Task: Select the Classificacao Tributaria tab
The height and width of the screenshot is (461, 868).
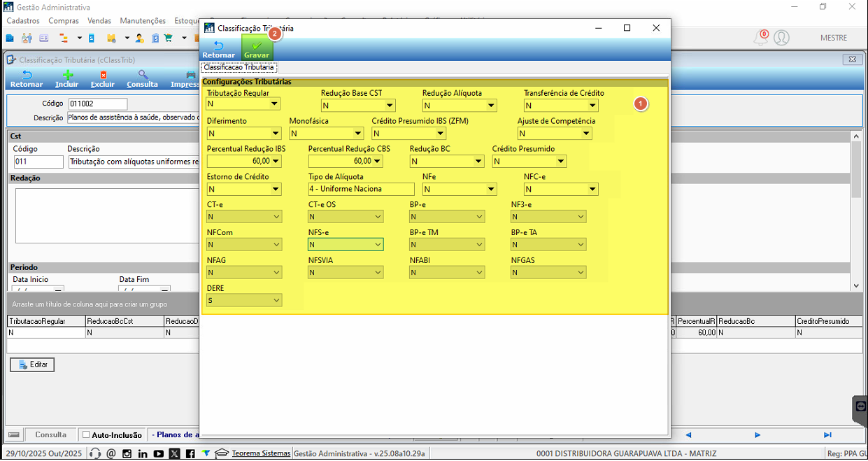Action: [x=239, y=67]
